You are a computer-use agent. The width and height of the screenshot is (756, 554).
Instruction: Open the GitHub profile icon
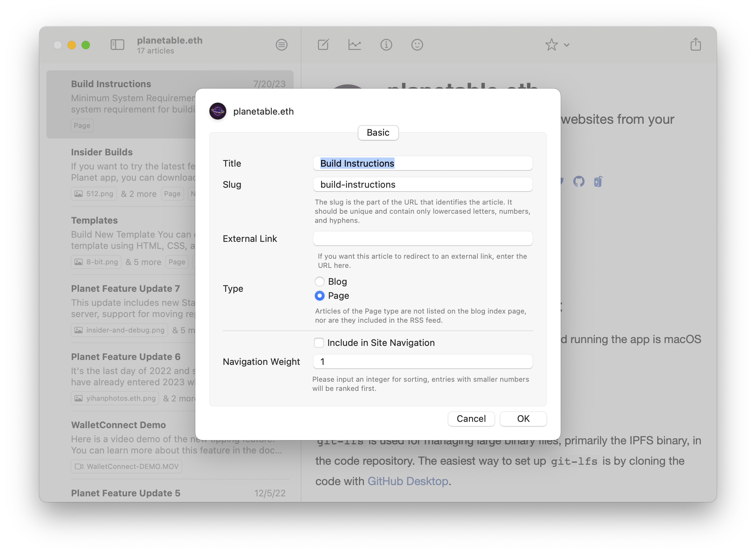coord(579,181)
